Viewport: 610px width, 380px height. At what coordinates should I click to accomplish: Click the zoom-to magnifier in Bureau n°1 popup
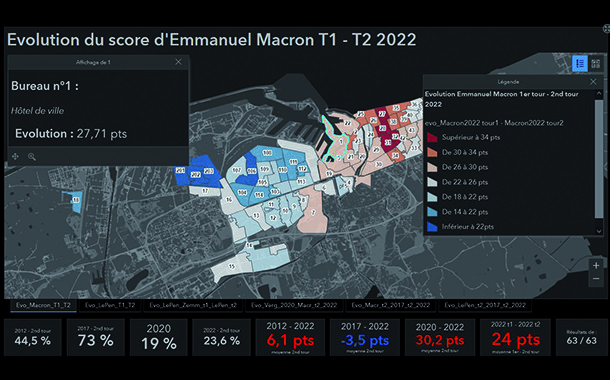32,156
